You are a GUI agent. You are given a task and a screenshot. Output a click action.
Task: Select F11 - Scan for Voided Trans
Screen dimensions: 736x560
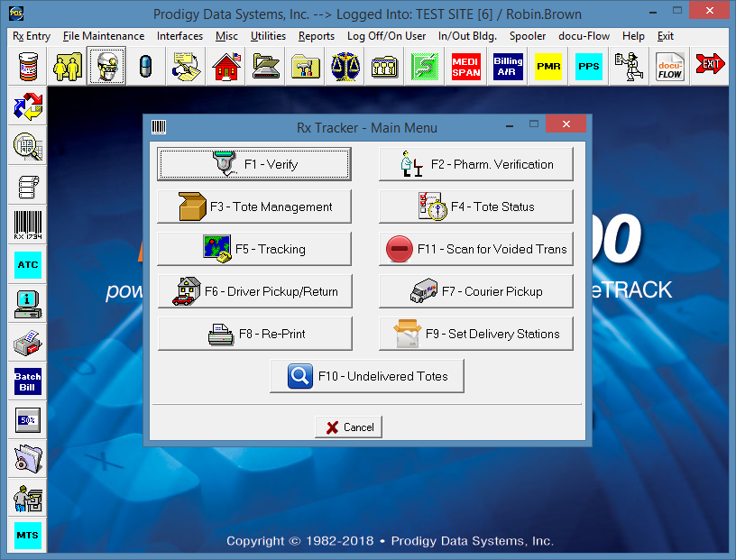click(x=476, y=249)
